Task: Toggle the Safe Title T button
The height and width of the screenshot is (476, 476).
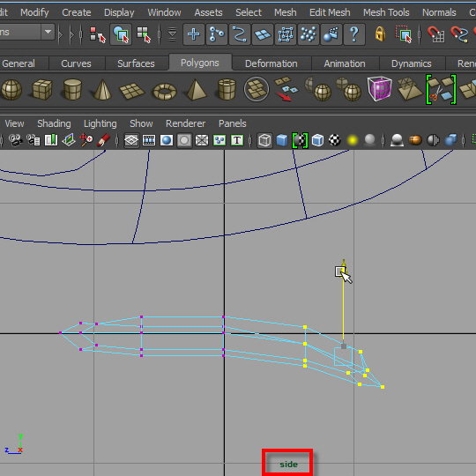Action: click(x=237, y=140)
